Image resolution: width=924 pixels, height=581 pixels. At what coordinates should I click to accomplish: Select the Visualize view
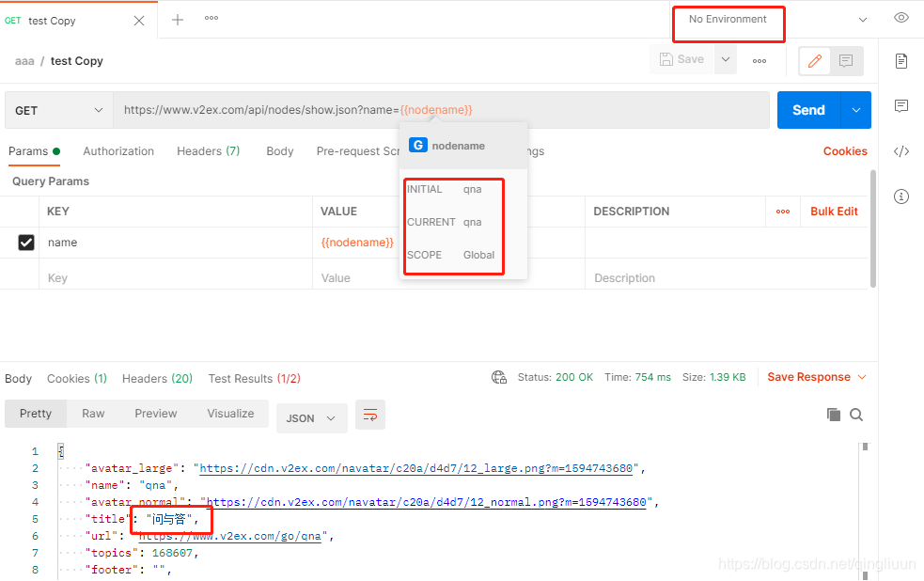click(230, 414)
